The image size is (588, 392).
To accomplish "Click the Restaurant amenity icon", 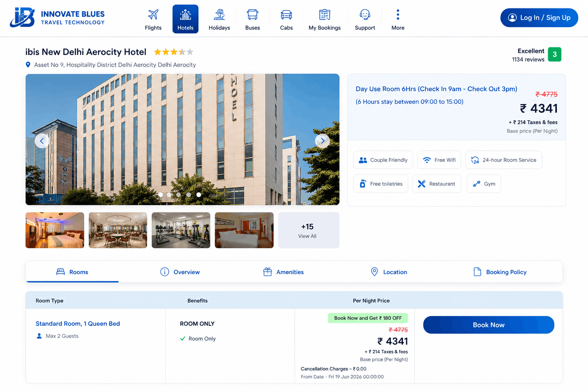I will click(x=421, y=184).
